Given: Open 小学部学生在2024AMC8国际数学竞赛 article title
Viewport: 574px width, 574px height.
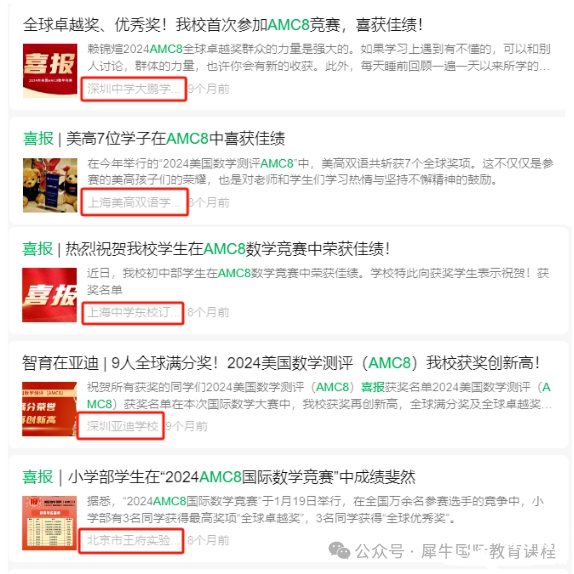Looking at the screenshot, I should [219, 477].
